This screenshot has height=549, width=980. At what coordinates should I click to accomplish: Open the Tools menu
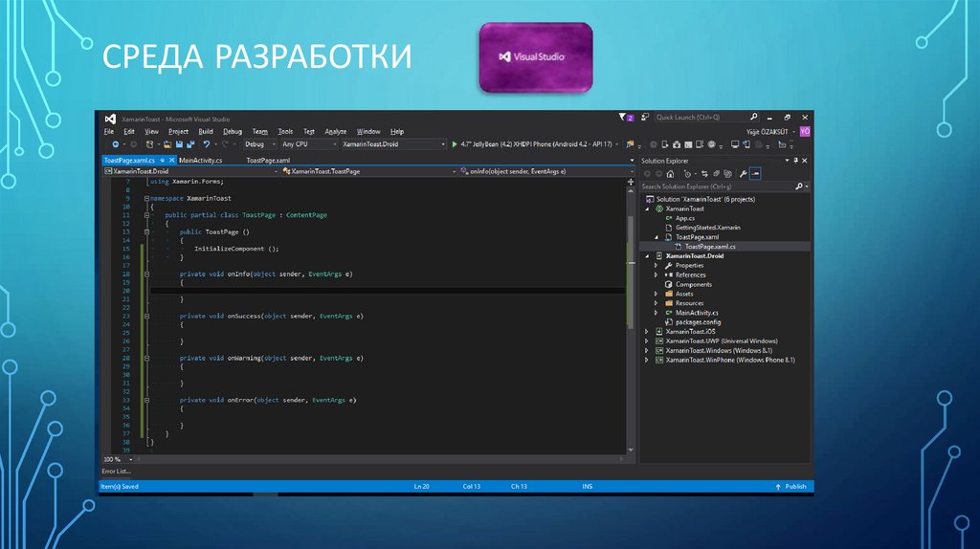[x=285, y=132]
